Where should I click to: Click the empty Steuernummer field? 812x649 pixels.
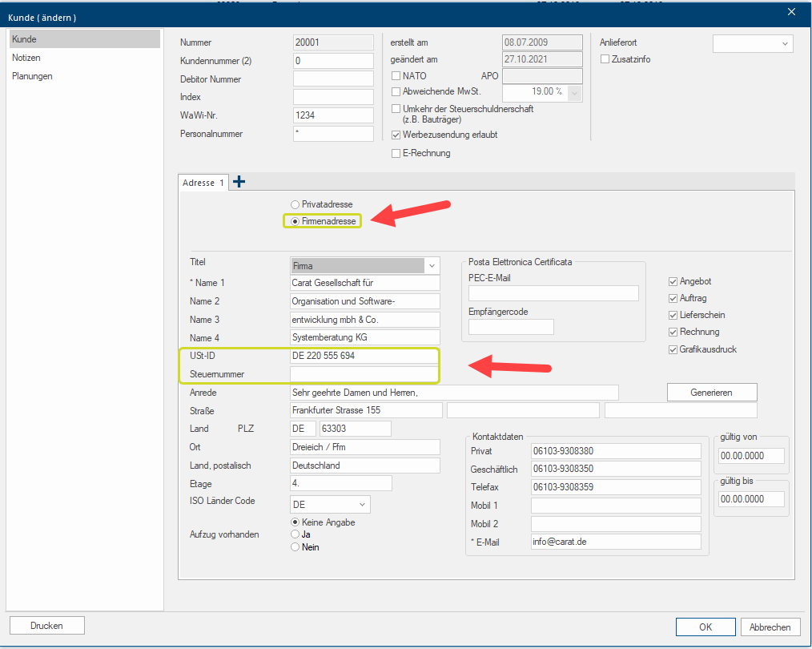pos(364,374)
